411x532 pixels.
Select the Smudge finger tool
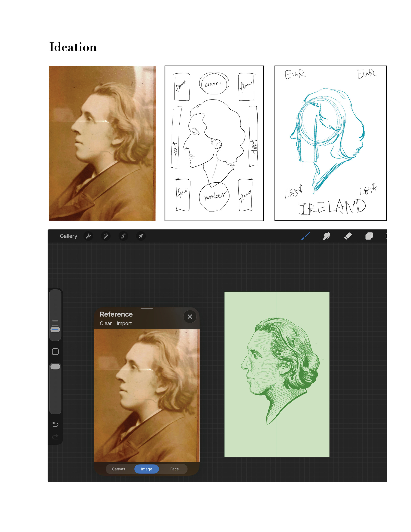[326, 236]
